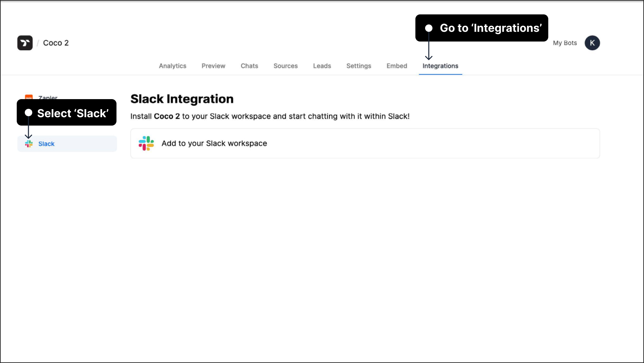View the Leads tab

[322, 66]
